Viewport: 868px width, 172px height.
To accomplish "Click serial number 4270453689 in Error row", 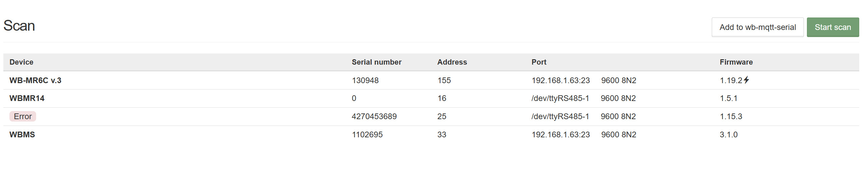I will point(374,116).
